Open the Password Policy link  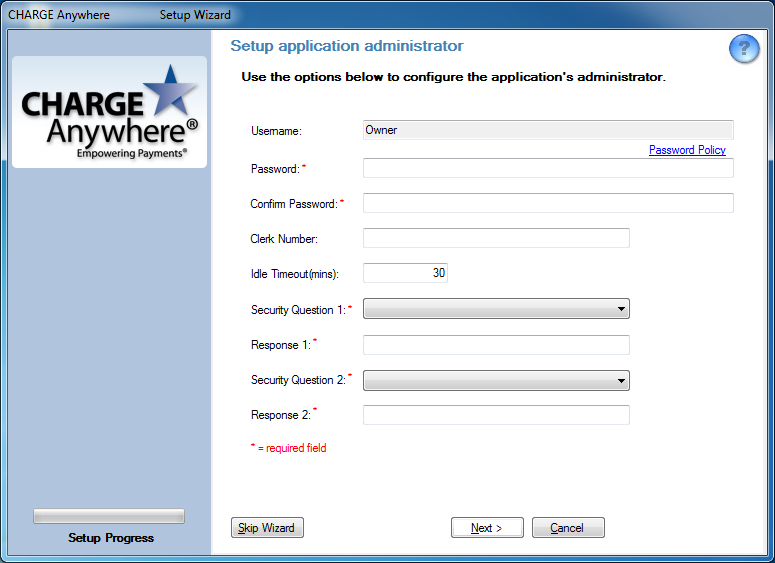click(687, 150)
